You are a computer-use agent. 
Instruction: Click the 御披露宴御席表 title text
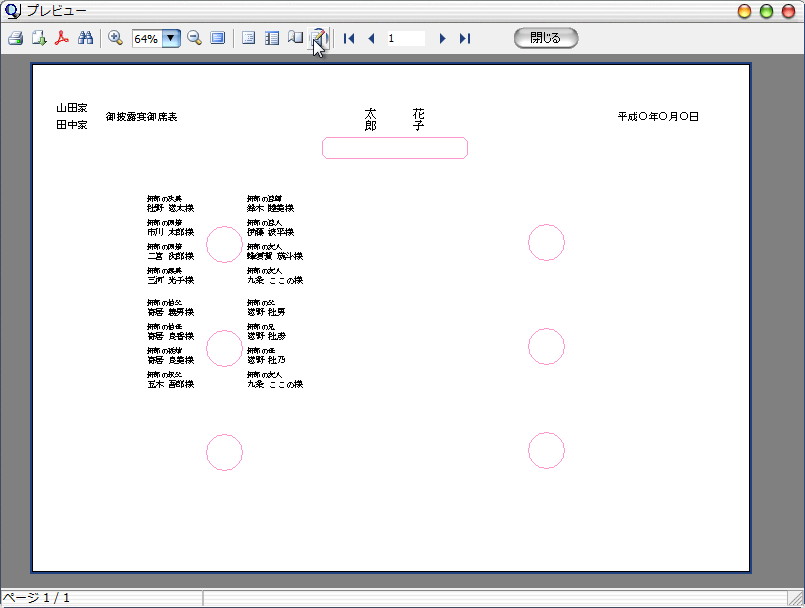coord(141,117)
